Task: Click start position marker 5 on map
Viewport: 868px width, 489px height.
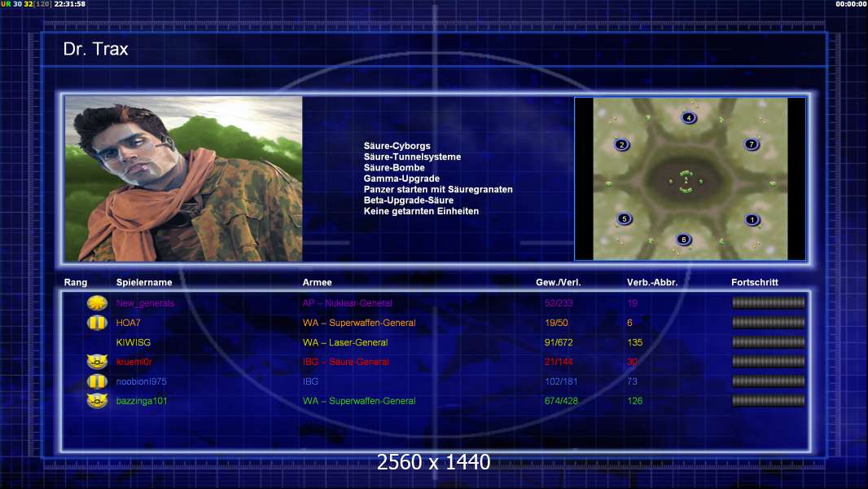Action: coord(625,218)
